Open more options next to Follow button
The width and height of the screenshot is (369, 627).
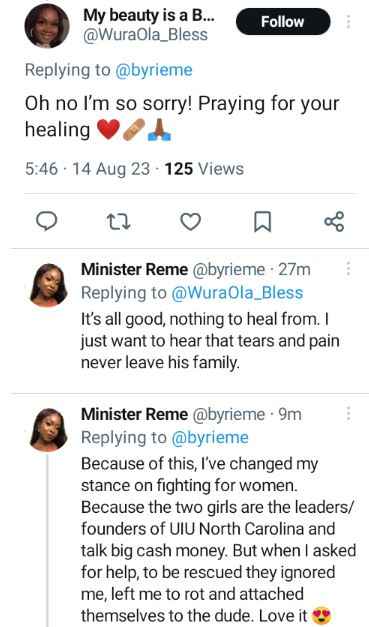348,22
